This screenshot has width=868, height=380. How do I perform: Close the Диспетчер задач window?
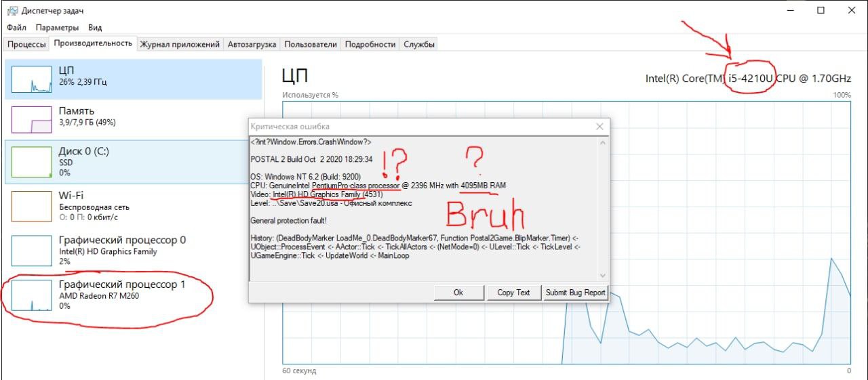(852, 10)
